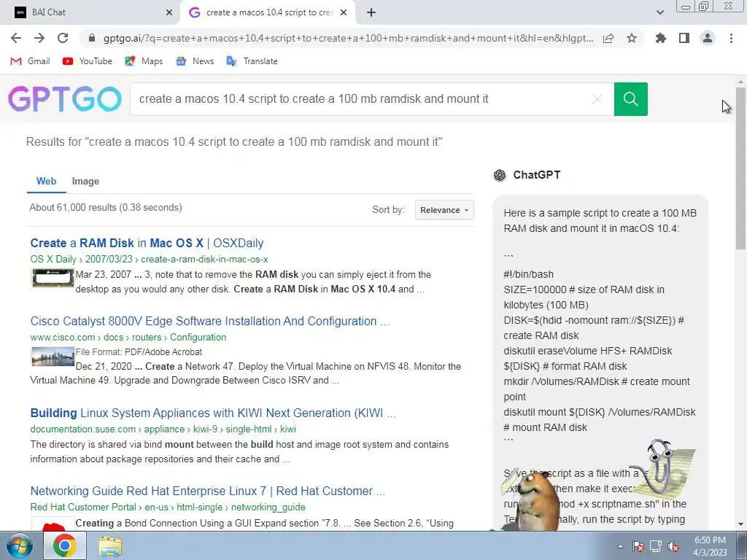Open the Chrome profile avatar
Screen dimensions: 747x560
tap(708, 38)
